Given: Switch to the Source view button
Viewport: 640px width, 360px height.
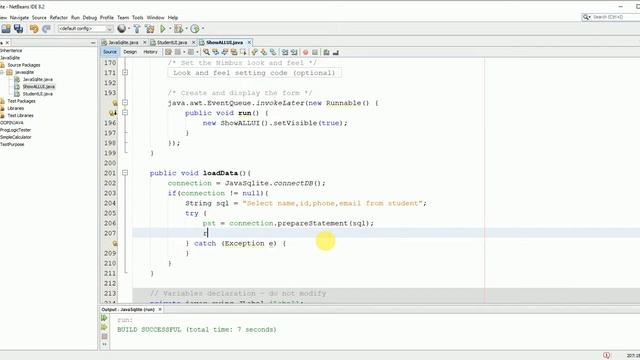Looking at the screenshot, I should point(110,52).
